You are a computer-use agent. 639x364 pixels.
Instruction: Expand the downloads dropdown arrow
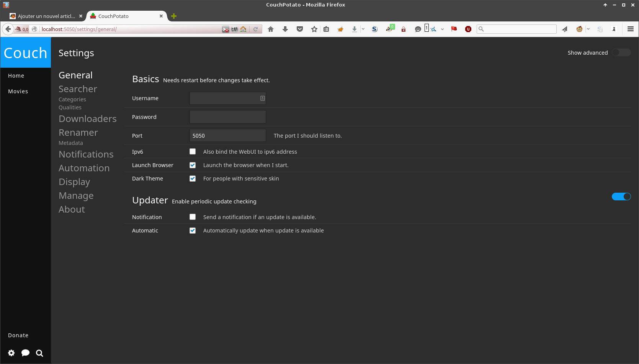[x=363, y=29]
